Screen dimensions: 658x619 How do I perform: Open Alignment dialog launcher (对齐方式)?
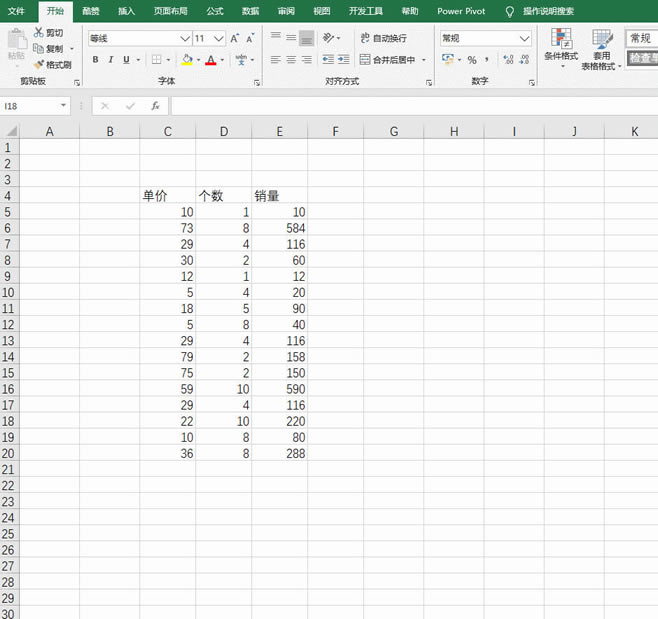click(x=429, y=83)
